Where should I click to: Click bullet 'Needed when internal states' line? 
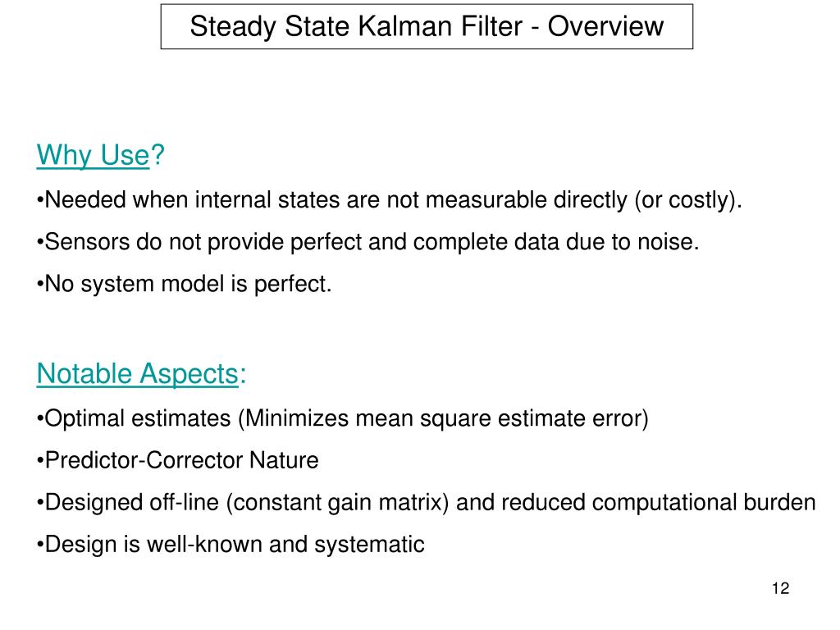point(390,200)
